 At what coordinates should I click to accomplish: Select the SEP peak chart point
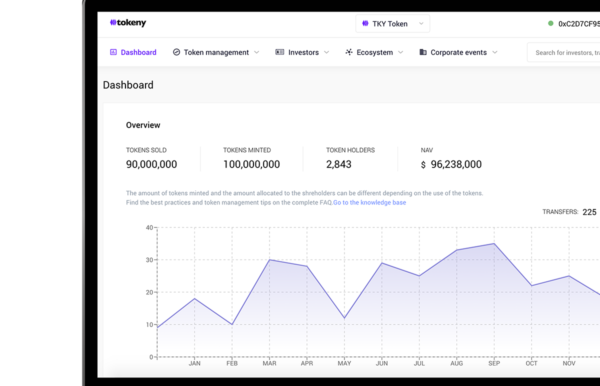click(x=494, y=243)
